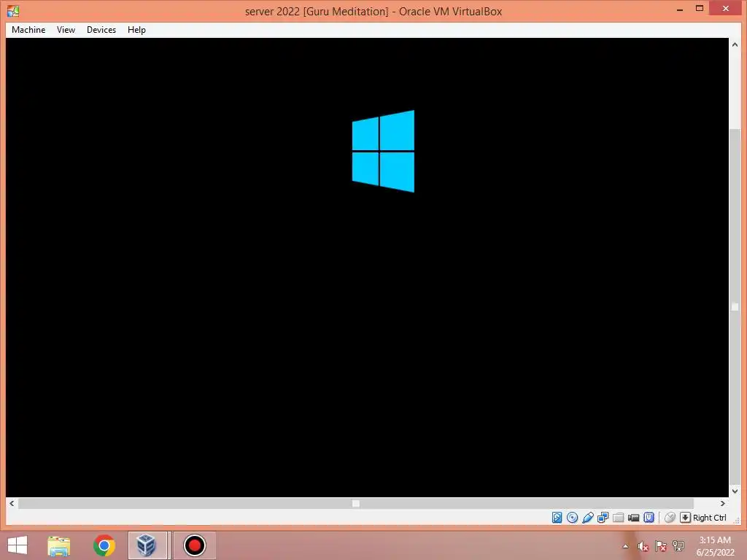Click the Right Ctrl host key label
The image size is (747, 560).
click(709, 518)
